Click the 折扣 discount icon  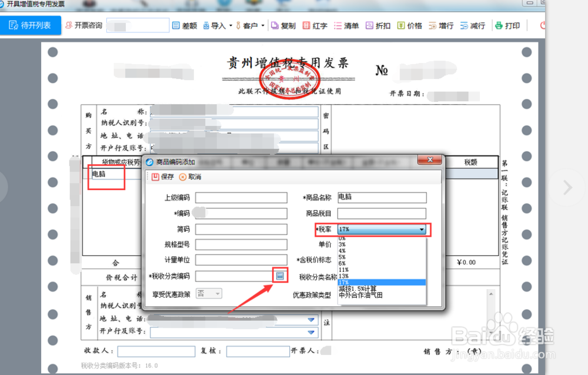click(369, 25)
